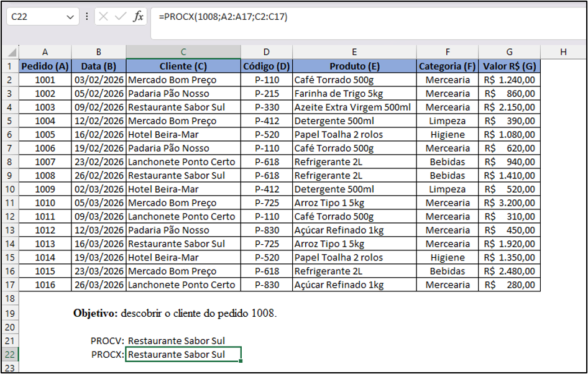Select column E header
The height and width of the screenshot is (374, 588).
click(x=354, y=52)
